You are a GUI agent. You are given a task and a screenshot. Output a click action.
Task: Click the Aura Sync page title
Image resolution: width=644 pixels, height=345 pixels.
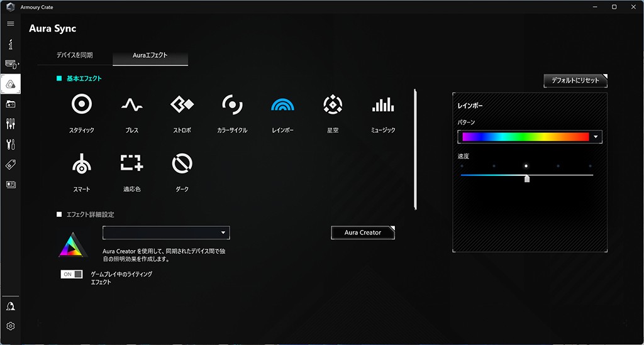pos(53,28)
